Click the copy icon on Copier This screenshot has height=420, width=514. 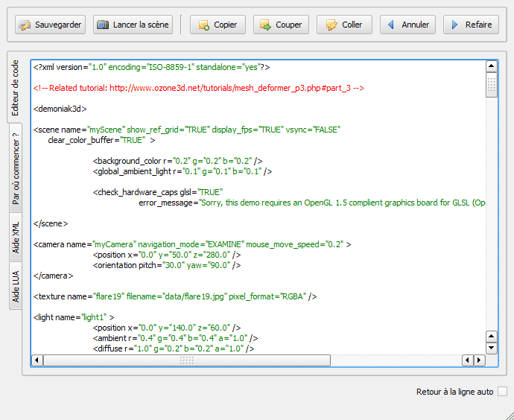(204, 25)
